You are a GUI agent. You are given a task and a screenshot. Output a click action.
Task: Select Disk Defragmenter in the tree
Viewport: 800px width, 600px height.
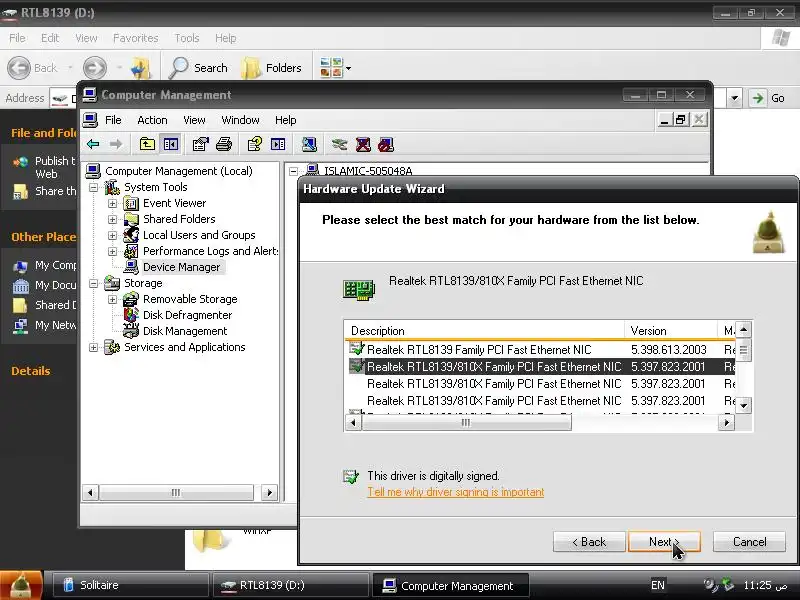(187, 315)
